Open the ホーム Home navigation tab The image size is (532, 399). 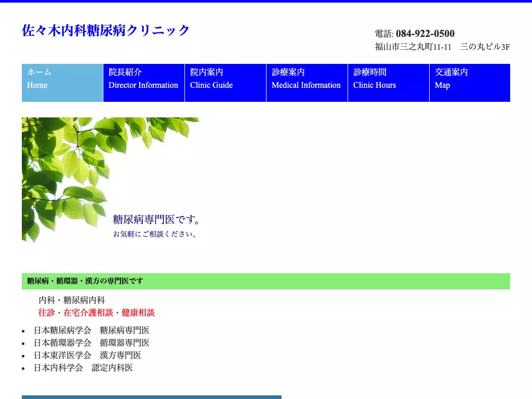click(x=62, y=83)
